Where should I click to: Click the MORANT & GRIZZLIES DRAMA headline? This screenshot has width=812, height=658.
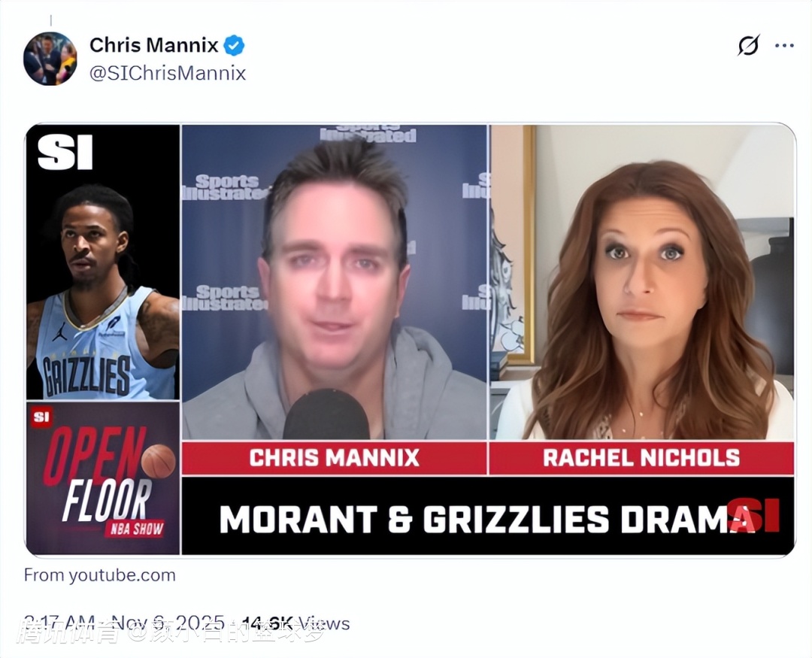click(x=486, y=519)
